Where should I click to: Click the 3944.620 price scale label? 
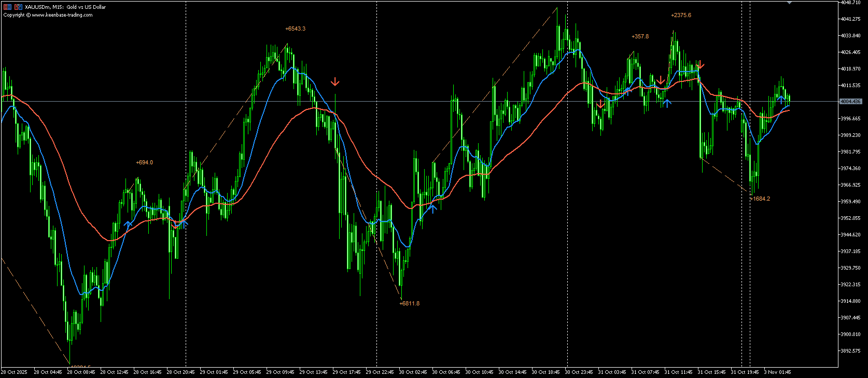[x=850, y=235]
